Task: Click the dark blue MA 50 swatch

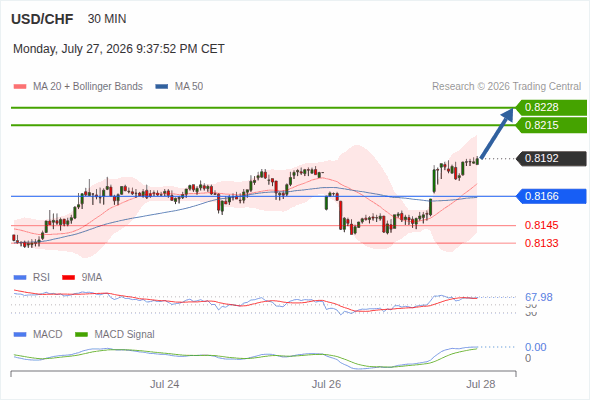Action: point(162,87)
